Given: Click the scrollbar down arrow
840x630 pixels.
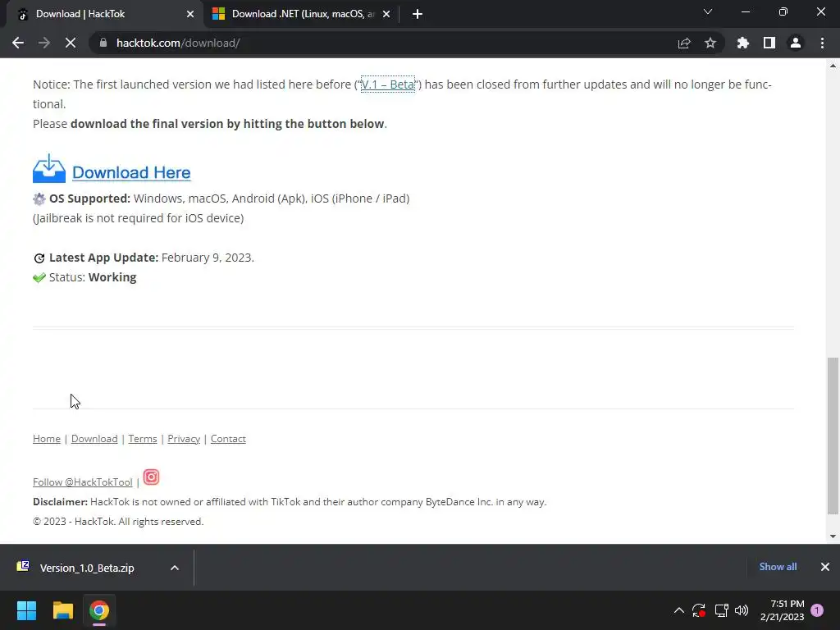Looking at the screenshot, I should tap(833, 536).
